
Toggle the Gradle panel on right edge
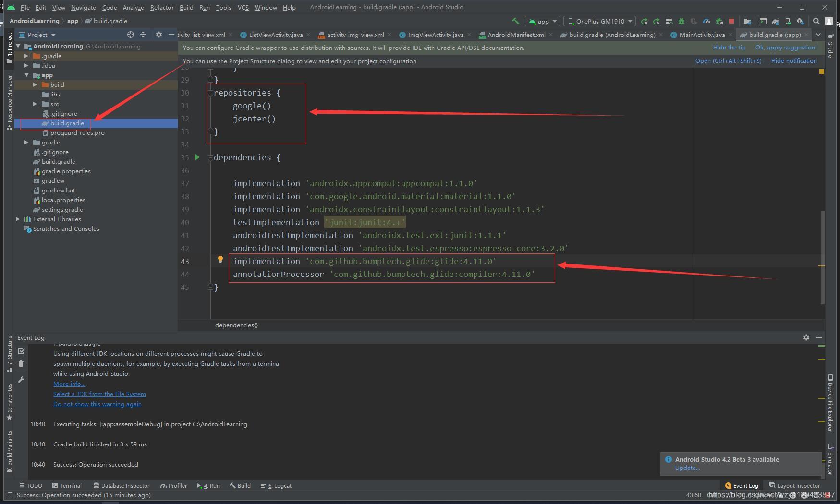(830, 46)
